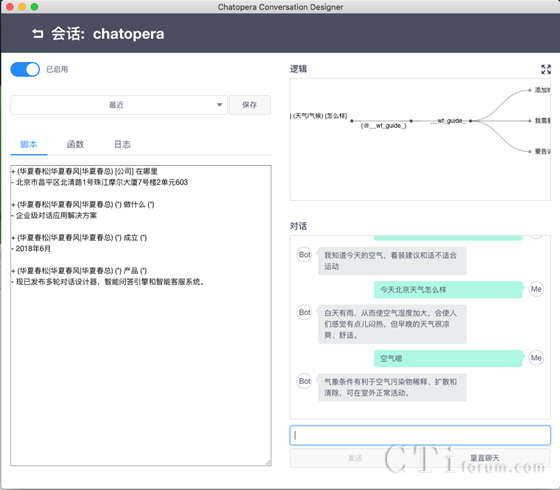Toggle the 已启用 enabled switch
Viewport: 560px width, 490px height.
pyautogui.click(x=25, y=69)
